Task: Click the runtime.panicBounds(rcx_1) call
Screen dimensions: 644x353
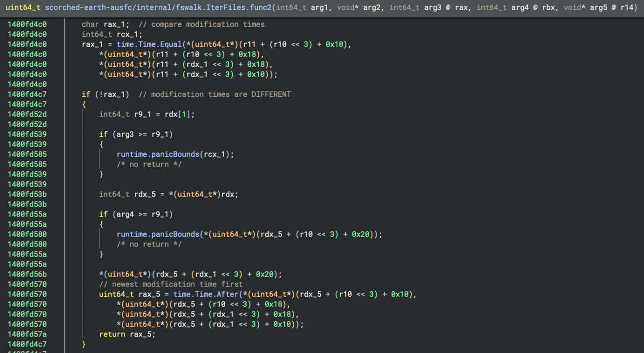Action: [x=175, y=154]
